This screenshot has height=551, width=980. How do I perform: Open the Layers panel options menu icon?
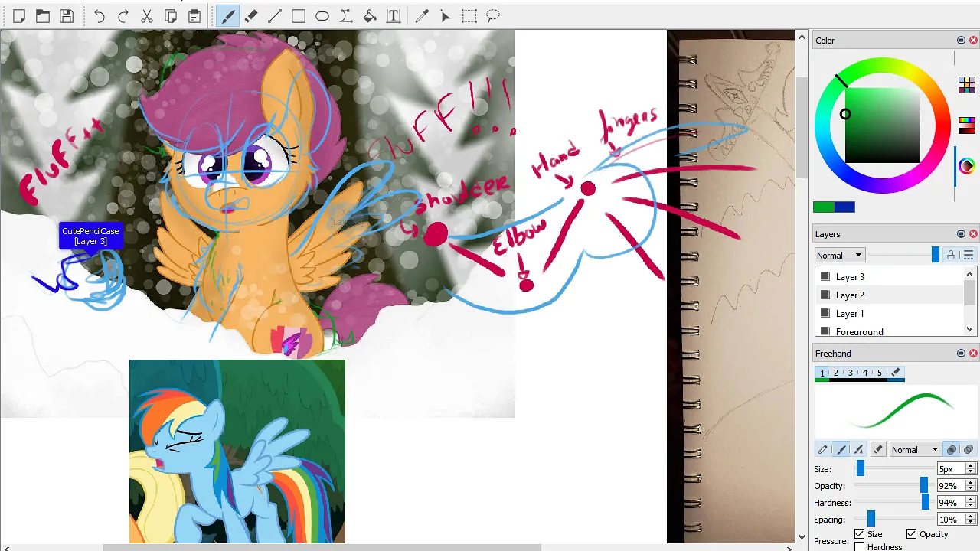tap(969, 255)
